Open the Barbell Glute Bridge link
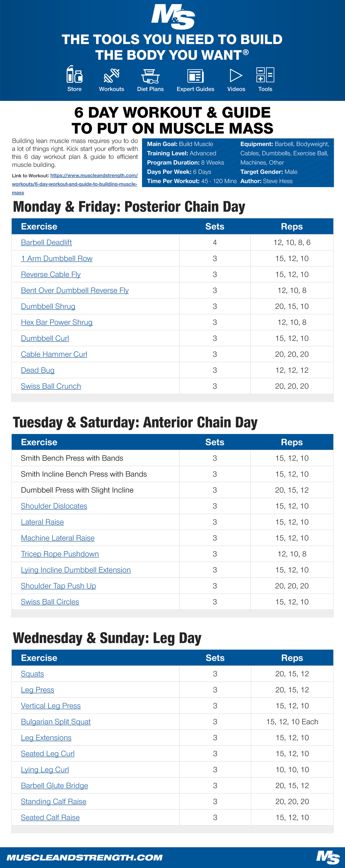The height and width of the screenshot is (868, 345). [x=54, y=786]
